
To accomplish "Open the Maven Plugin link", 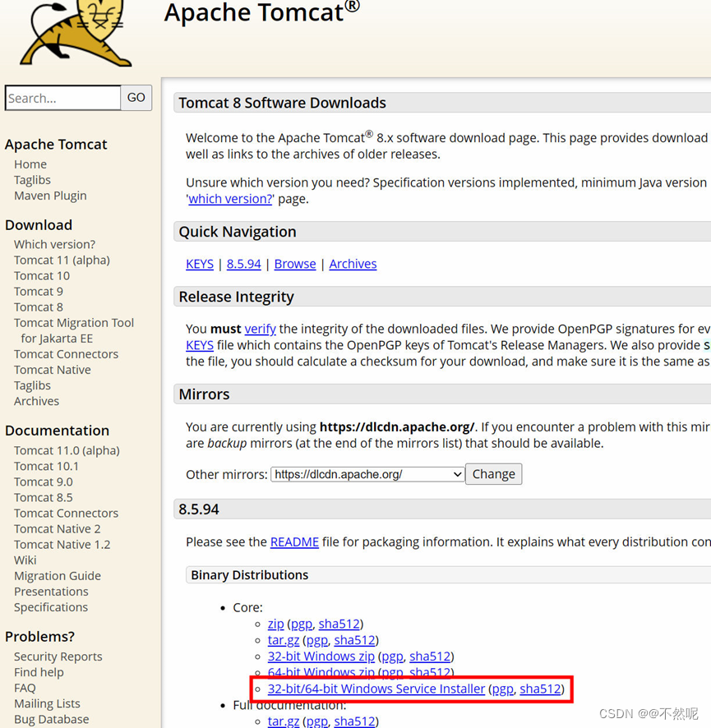I will click(x=50, y=196).
